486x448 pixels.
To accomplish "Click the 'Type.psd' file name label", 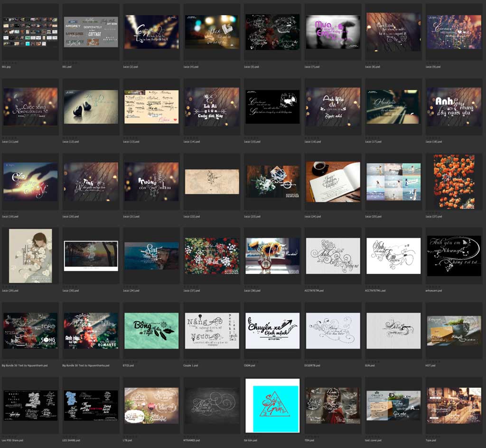I will pyautogui.click(x=433, y=440).
